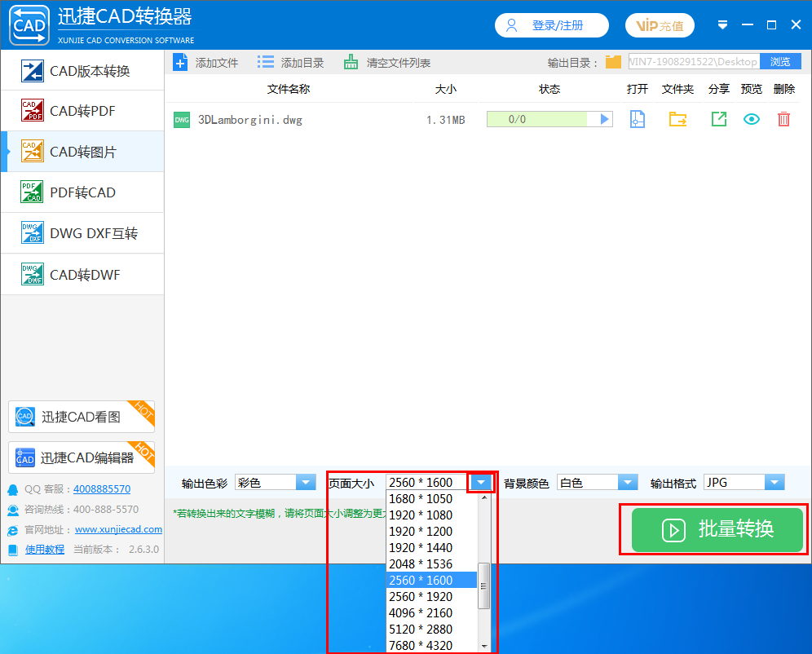The width and height of the screenshot is (812, 654).
Task: Click the green share icon in file row
Action: point(718,120)
